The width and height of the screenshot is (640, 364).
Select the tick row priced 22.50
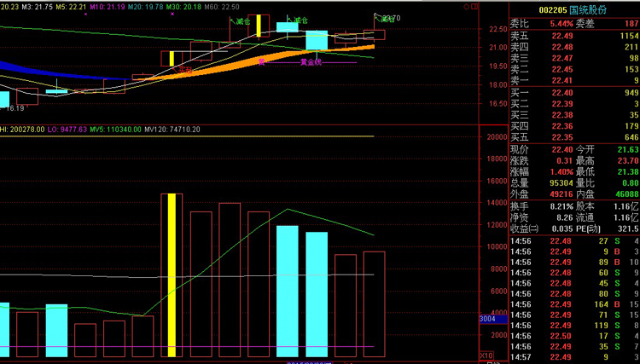pos(574,336)
